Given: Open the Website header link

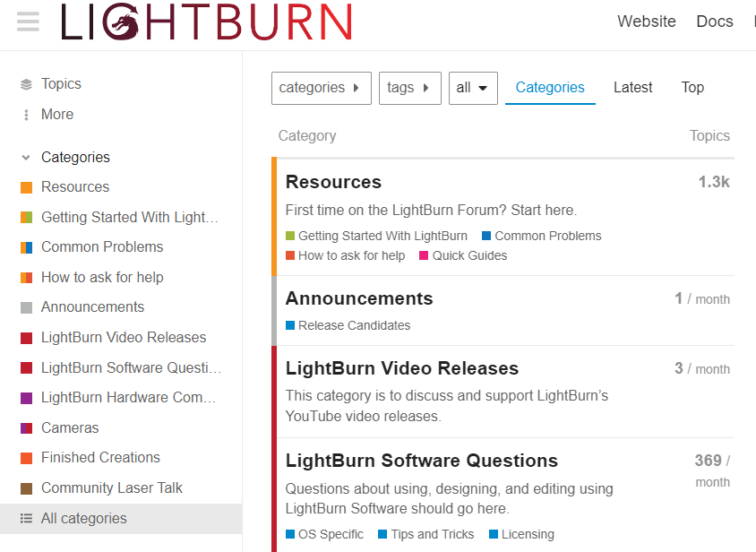Looking at the screenshot, I should (x=647, y=22).
